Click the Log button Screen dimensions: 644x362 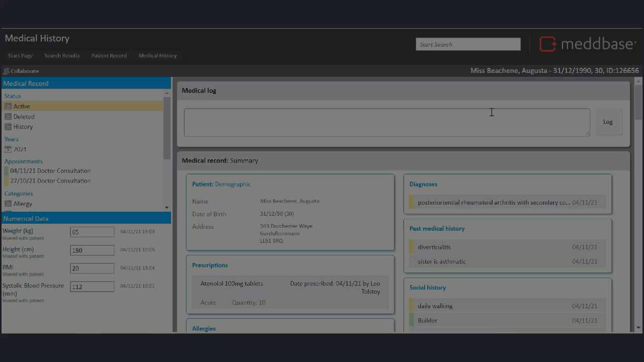coord(609,122)
